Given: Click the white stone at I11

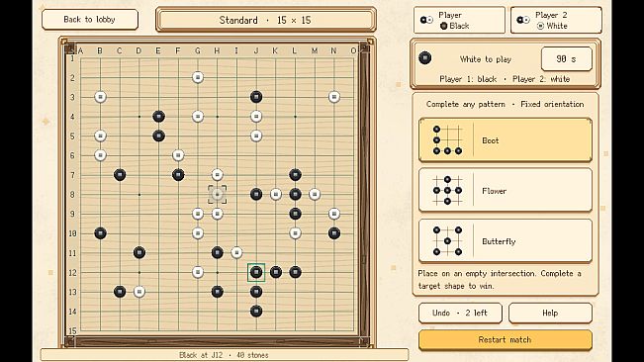Looking at the screenshot, I should point(236,253).
